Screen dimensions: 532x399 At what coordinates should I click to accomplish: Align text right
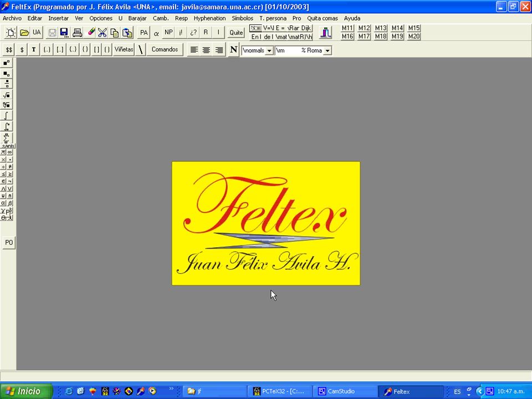219,50
